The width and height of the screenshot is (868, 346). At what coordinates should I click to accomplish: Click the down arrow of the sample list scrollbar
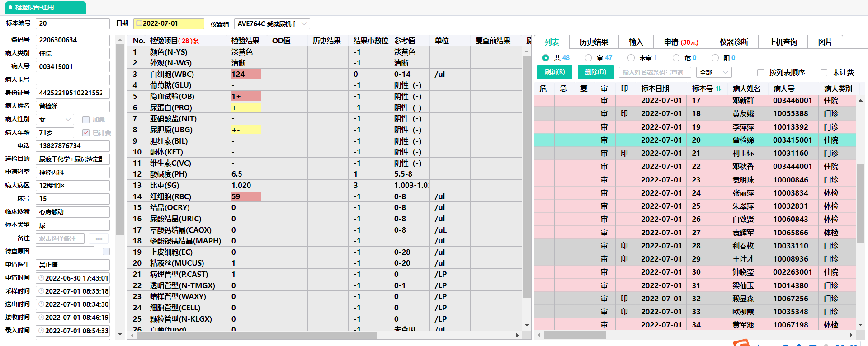pos(860,324)
